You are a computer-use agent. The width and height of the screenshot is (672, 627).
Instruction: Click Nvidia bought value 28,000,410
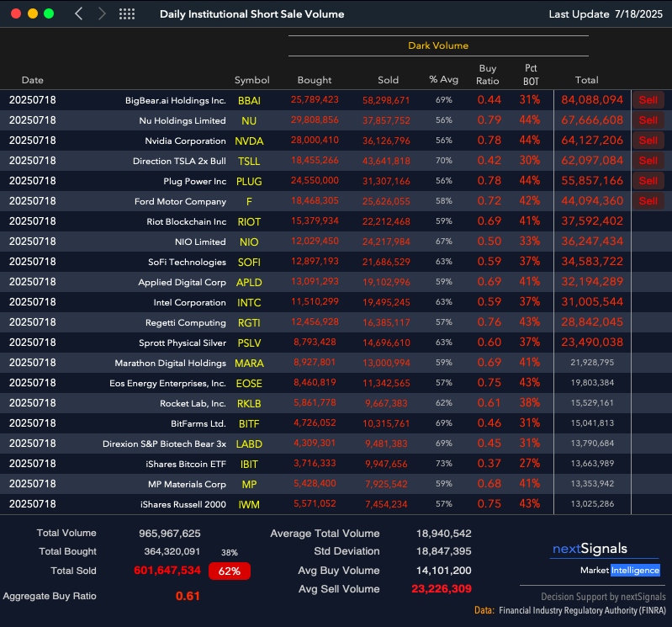point(315,140)
